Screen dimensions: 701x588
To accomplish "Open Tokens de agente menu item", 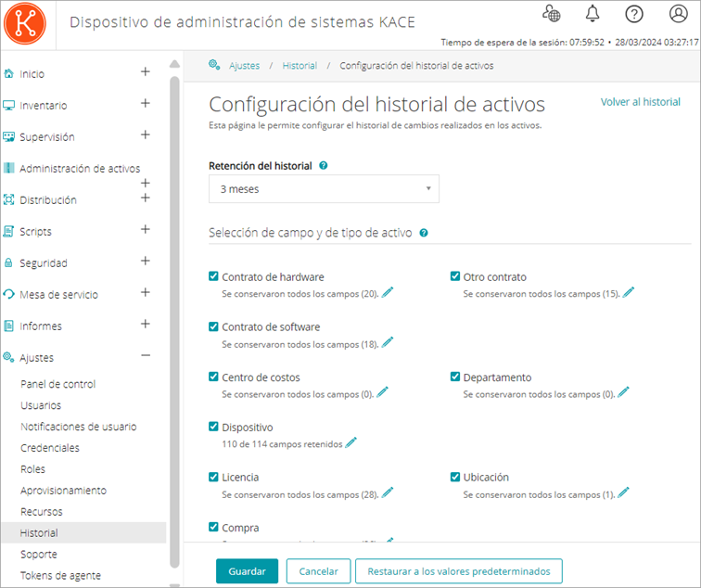I will tap(60, 575).
